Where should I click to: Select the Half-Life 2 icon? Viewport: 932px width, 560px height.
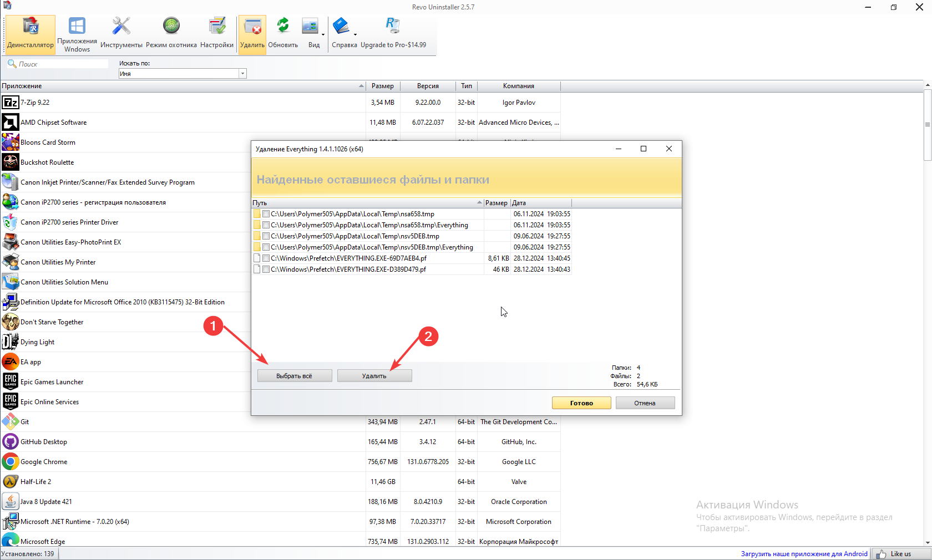[x=10, y=482]
